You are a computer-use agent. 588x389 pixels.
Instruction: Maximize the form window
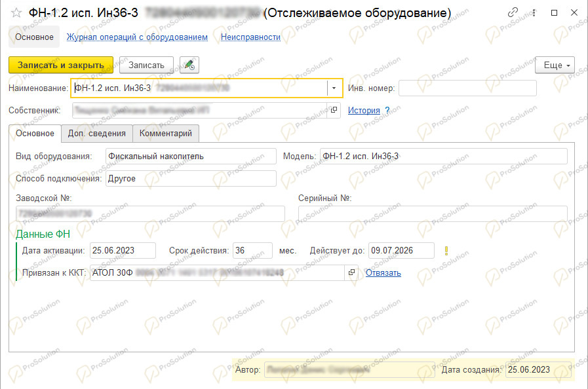[555, 12]
